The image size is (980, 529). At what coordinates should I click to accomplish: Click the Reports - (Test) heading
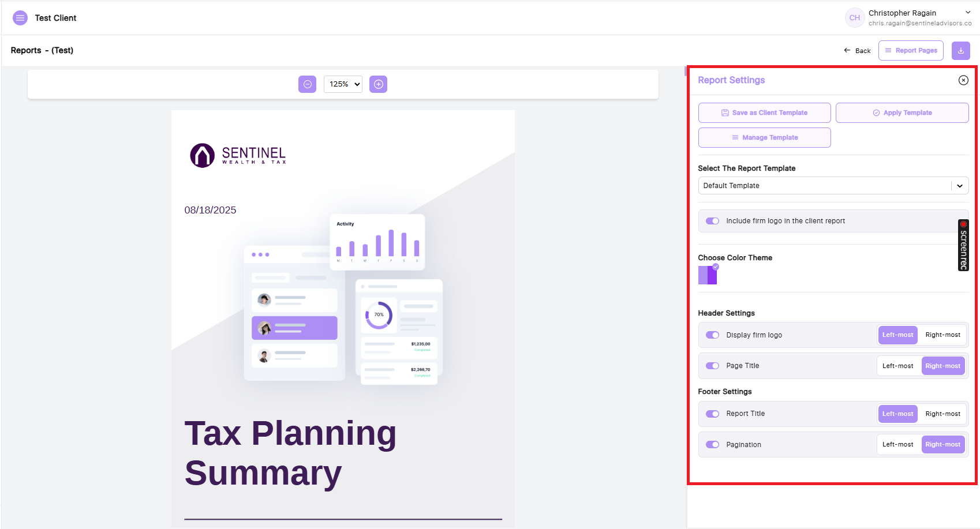[42, 50]
